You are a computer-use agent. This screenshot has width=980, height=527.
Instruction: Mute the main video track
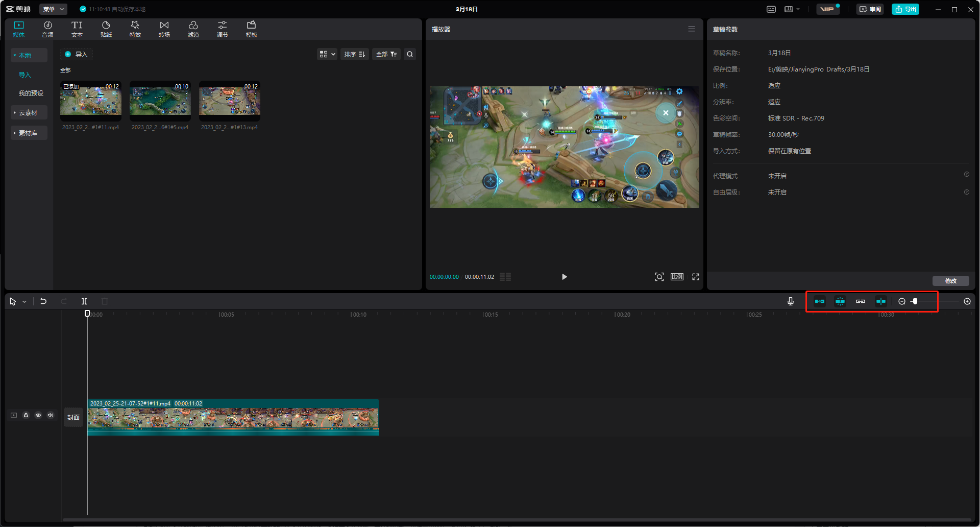pos(51,415)
